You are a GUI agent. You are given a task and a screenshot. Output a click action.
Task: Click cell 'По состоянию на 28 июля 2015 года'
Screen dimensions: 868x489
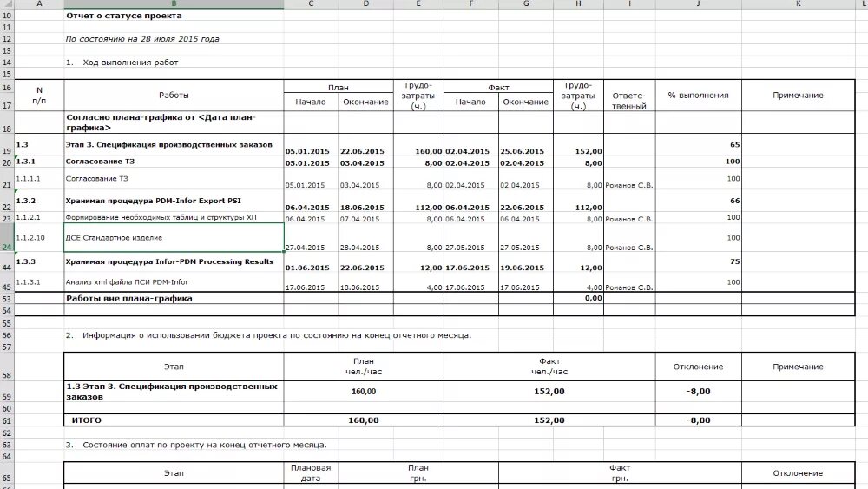pos(142,39)
